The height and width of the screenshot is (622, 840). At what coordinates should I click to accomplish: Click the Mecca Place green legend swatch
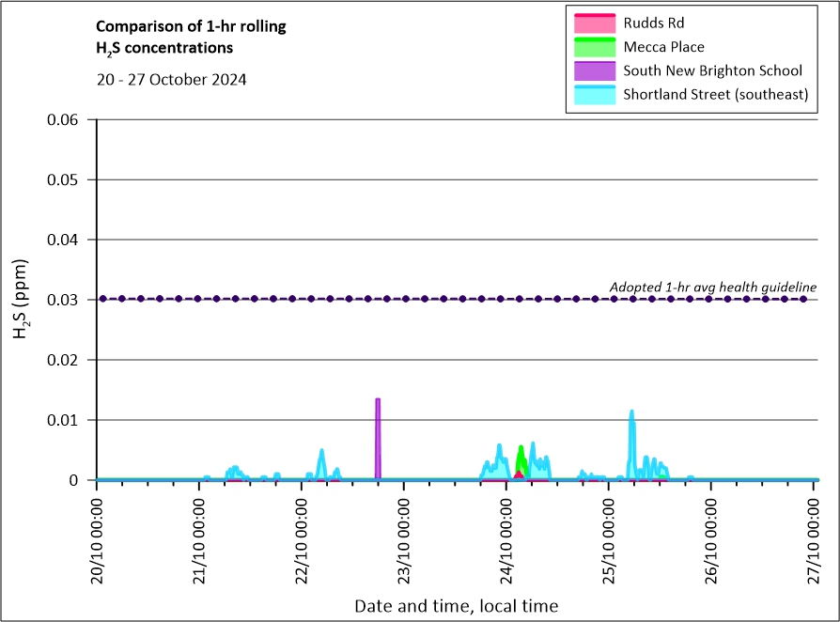[x=591, y=47]
